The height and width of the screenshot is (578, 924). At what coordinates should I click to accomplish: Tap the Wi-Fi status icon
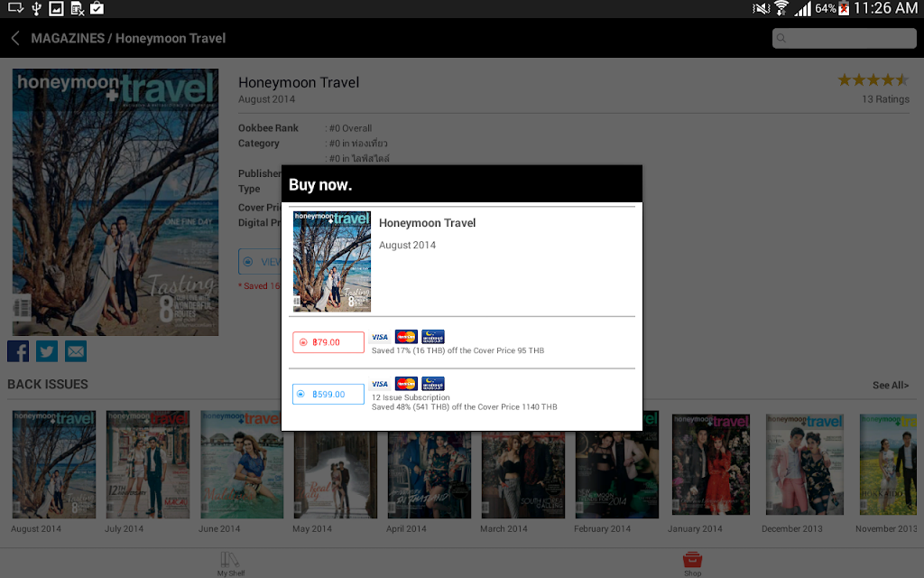point(781,8)
